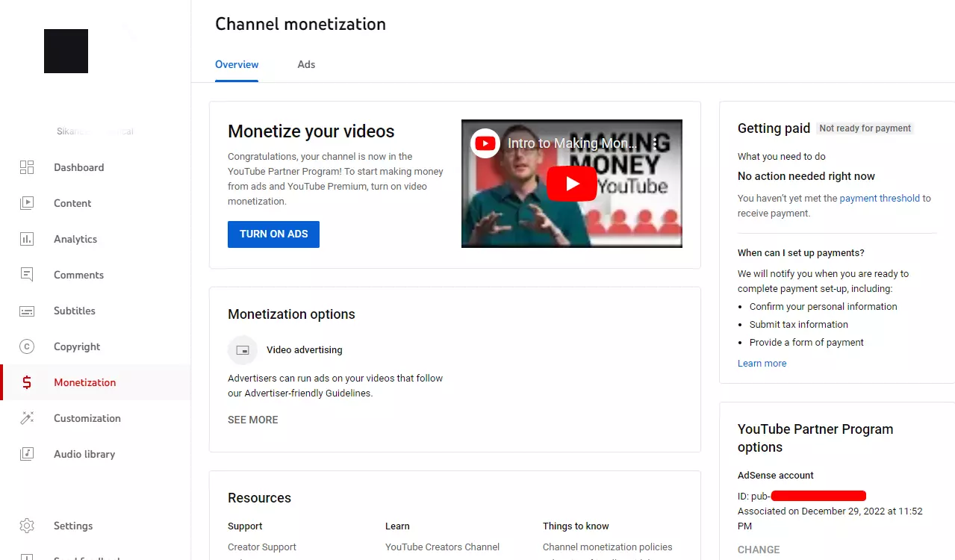This screenshot has height=560, width=955.
Task: Click Learn more in Getting paid
Action: (x=762, y=364)
